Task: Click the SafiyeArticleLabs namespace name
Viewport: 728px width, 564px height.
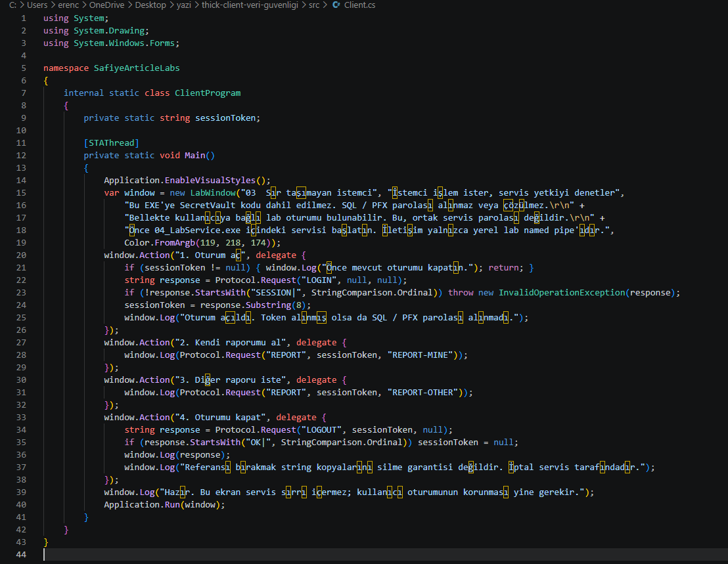Action: 137,68
